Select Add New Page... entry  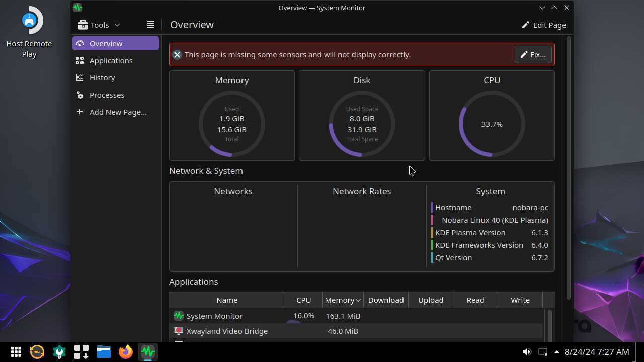118,112
